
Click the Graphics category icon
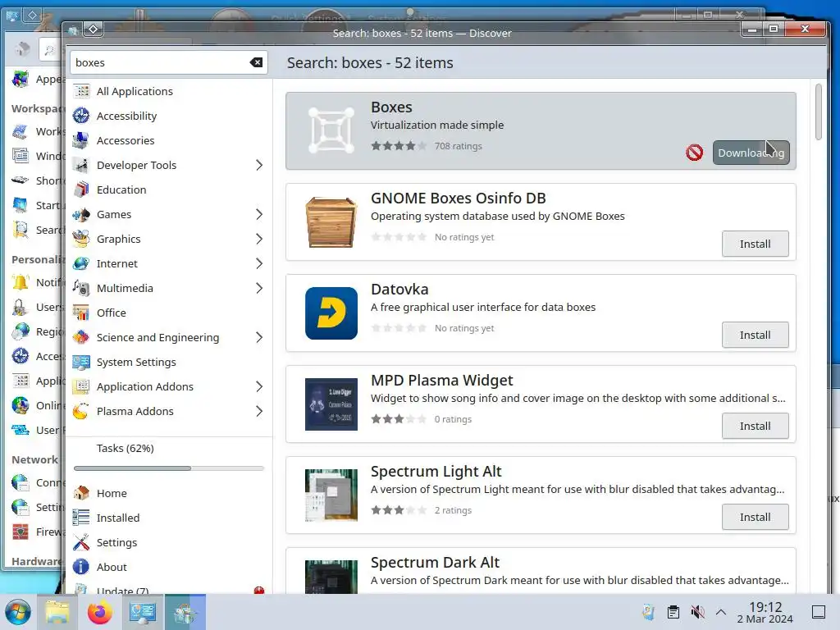pos(81,239)
